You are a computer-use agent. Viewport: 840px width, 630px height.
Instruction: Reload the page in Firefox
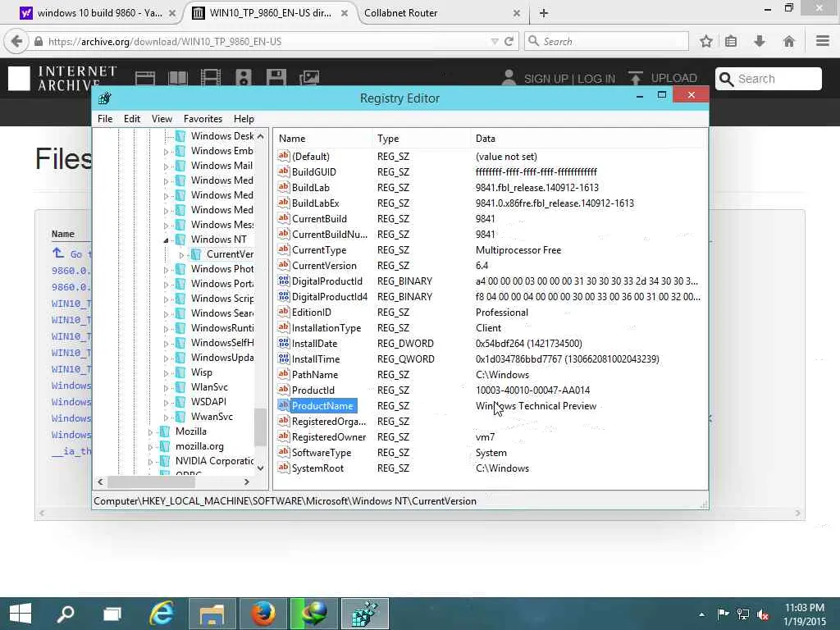click(x=509, y=41)
